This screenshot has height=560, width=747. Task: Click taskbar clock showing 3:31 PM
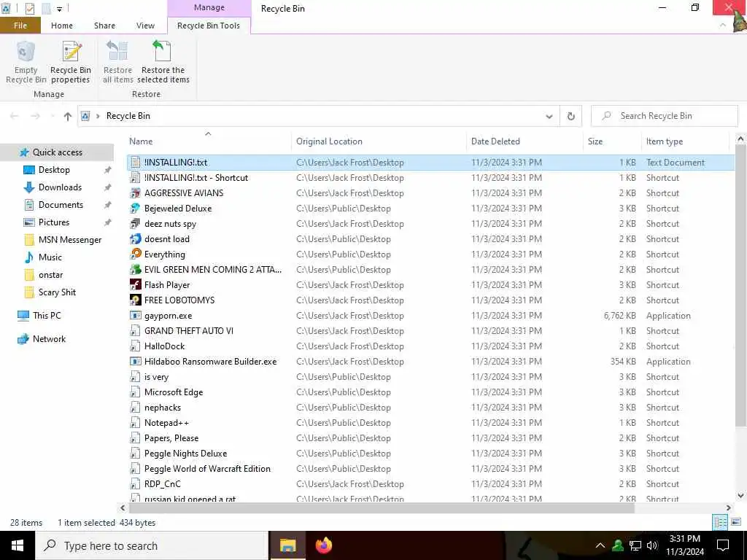[x=684, y=545]
